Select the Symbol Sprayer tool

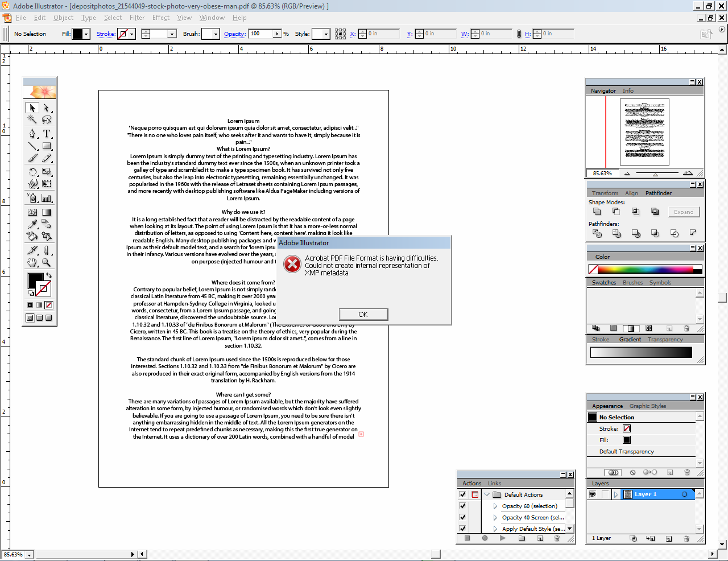tap(32, 198)
